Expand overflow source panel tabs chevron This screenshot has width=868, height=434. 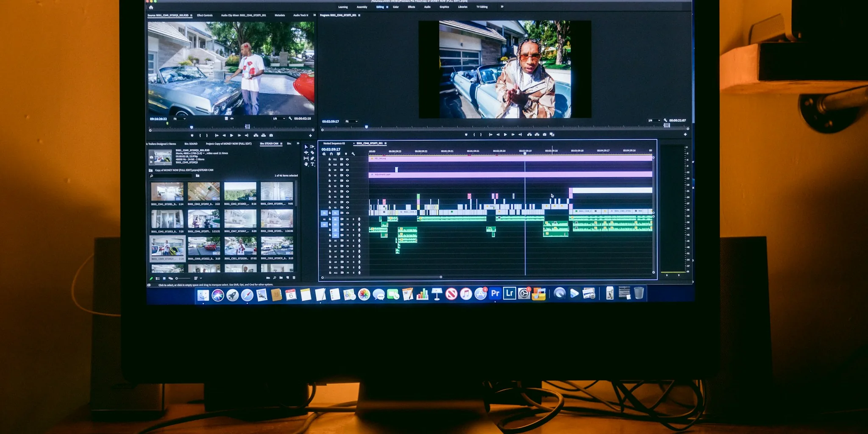tap(314, 15)
